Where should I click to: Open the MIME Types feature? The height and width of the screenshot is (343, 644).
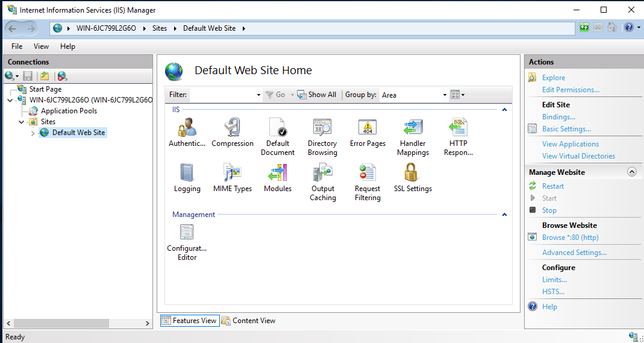coord(233,173)
